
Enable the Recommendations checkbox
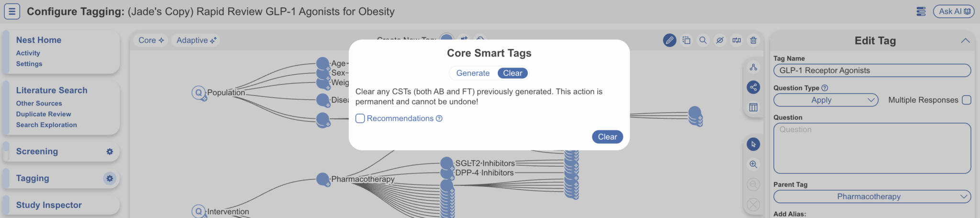360,118
